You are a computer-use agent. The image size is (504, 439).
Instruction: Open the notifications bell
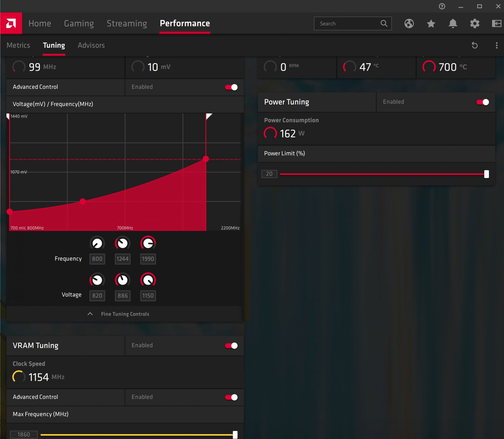pos(453,23)
